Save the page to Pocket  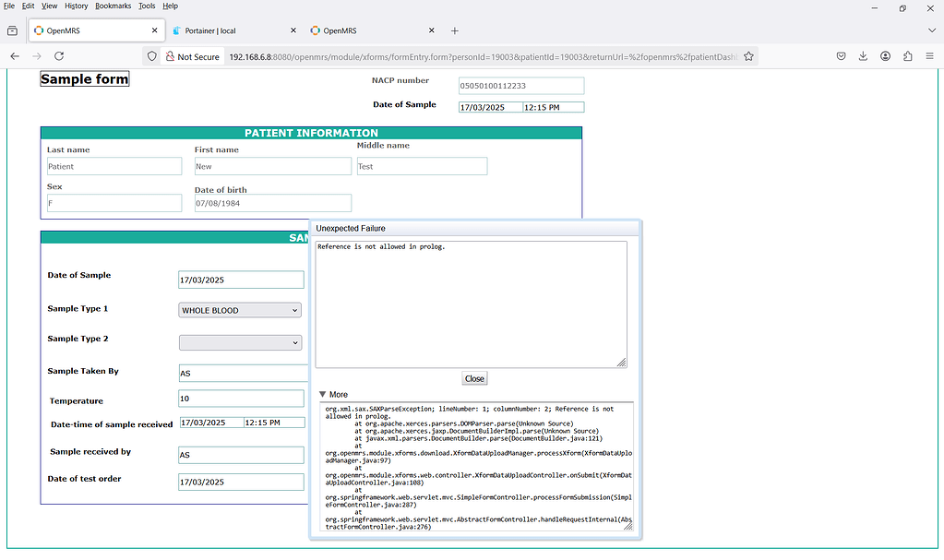(841, 56)
